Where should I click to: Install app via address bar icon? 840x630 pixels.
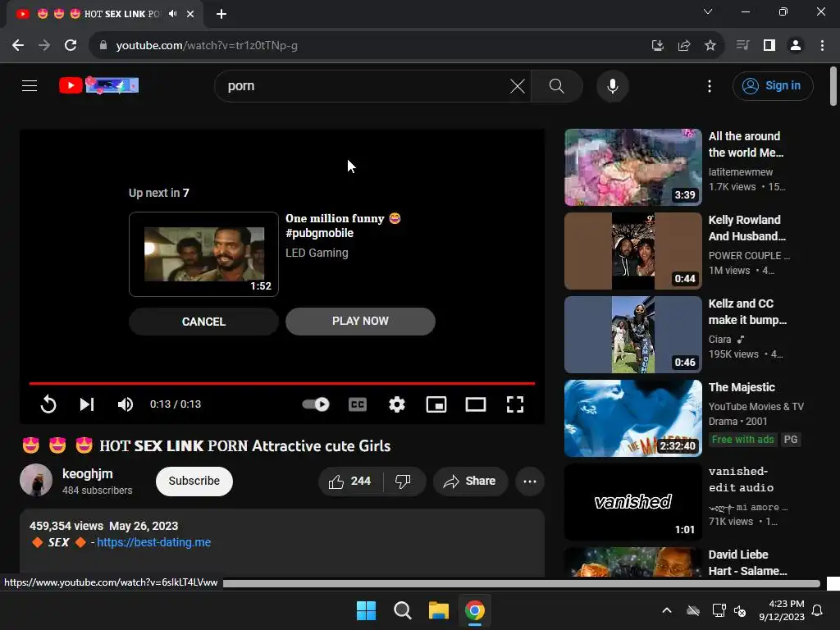(x=657, y=46)
